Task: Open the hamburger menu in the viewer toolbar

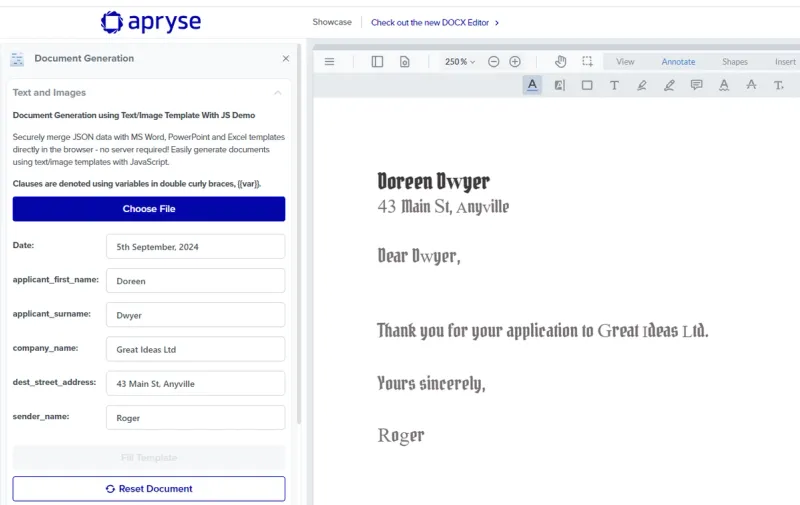Action: click(x=330, y=62)
